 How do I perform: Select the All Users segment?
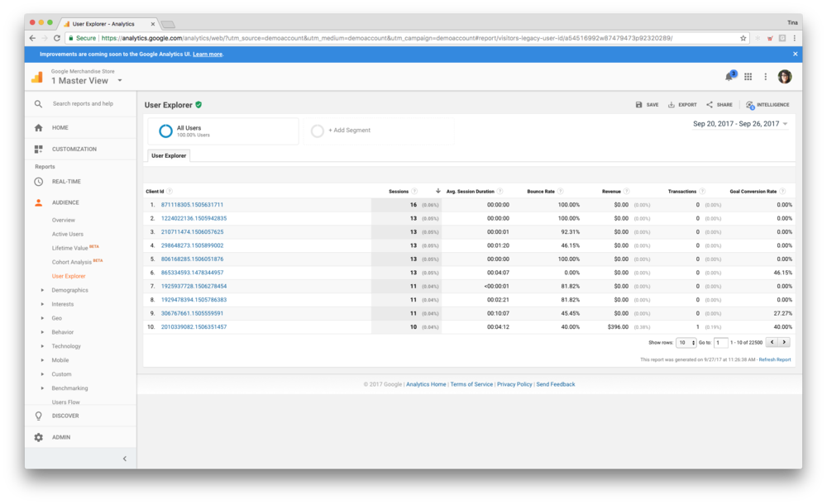tap(222, 131)
